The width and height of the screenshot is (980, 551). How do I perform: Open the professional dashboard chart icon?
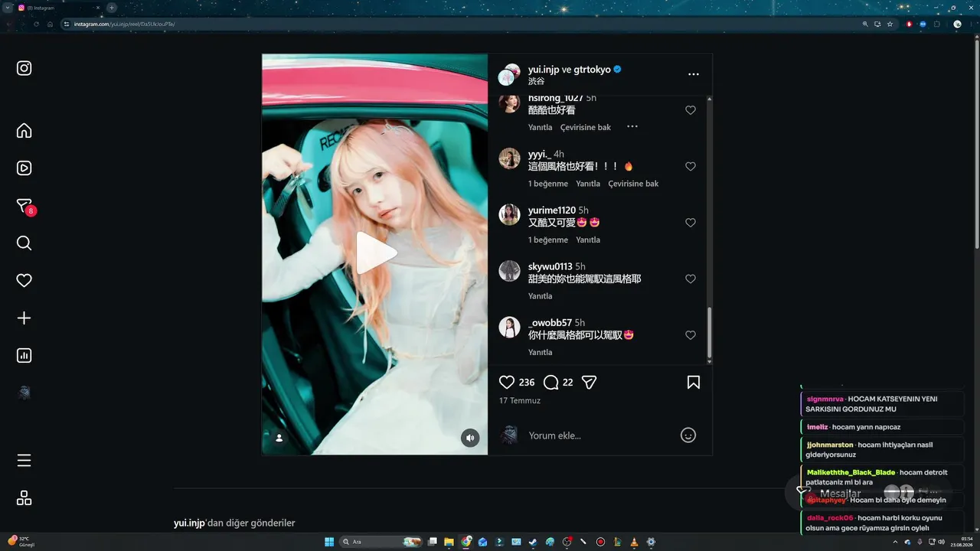tap(24, 355)
